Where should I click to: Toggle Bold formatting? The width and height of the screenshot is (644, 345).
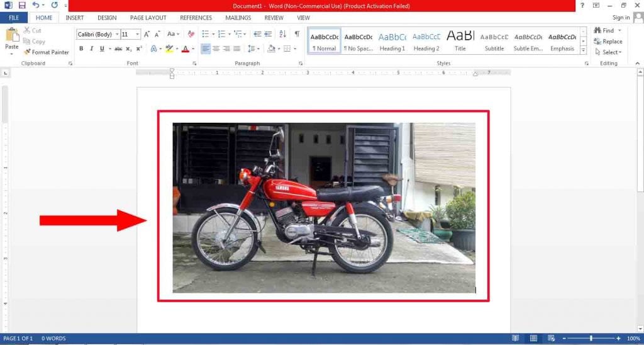coord(81,48)
